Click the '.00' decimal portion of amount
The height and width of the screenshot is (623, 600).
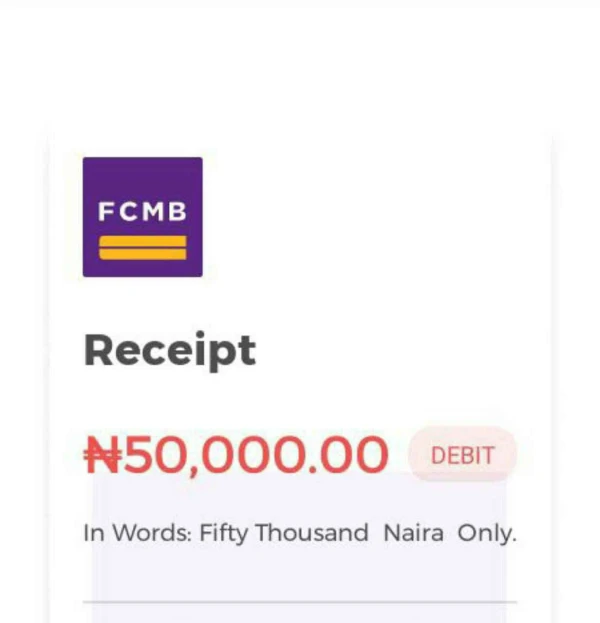click(x=348, y=454)
